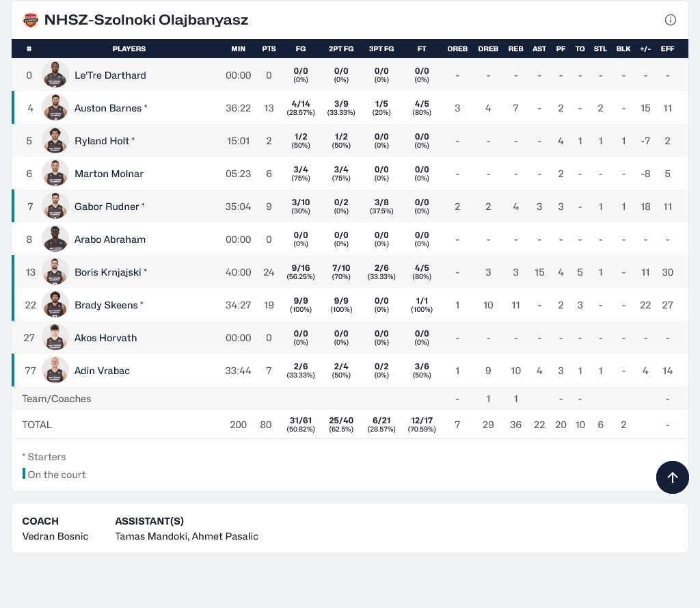The image size is (700, 608).
Task: Sort table by PTS column header
Action: 269,49
